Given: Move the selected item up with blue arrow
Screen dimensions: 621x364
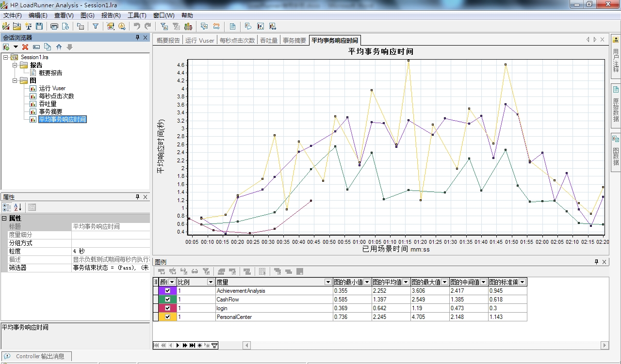Looking at the screenshot, I should 59,47.
